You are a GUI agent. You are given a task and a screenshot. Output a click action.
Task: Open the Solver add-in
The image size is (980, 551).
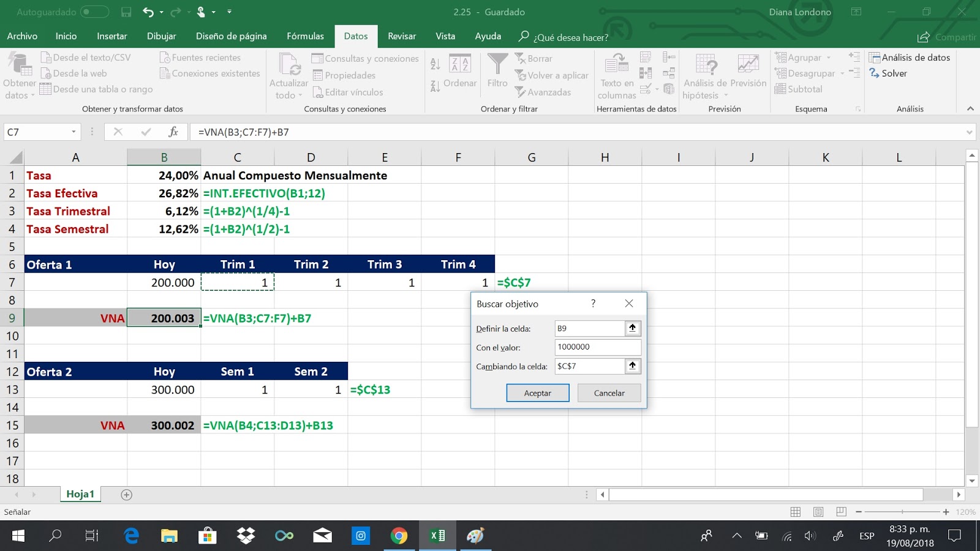click(894, 73)
